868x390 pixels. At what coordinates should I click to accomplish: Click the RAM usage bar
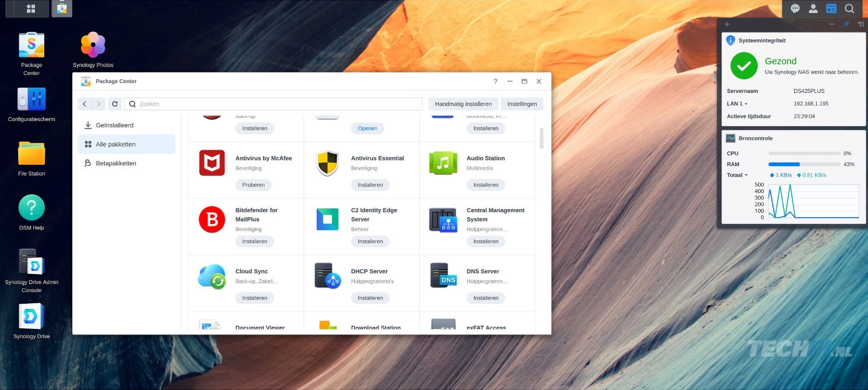coord(803,165)
